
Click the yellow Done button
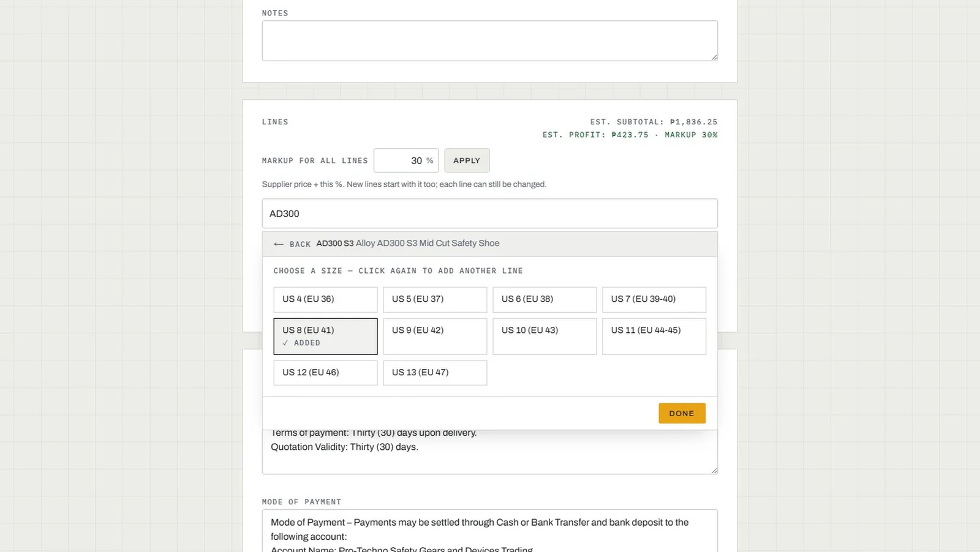point(682,413)
